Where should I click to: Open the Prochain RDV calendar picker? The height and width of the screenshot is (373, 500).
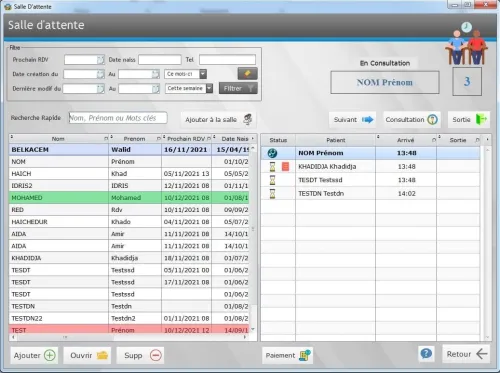(x=100, y=60)
